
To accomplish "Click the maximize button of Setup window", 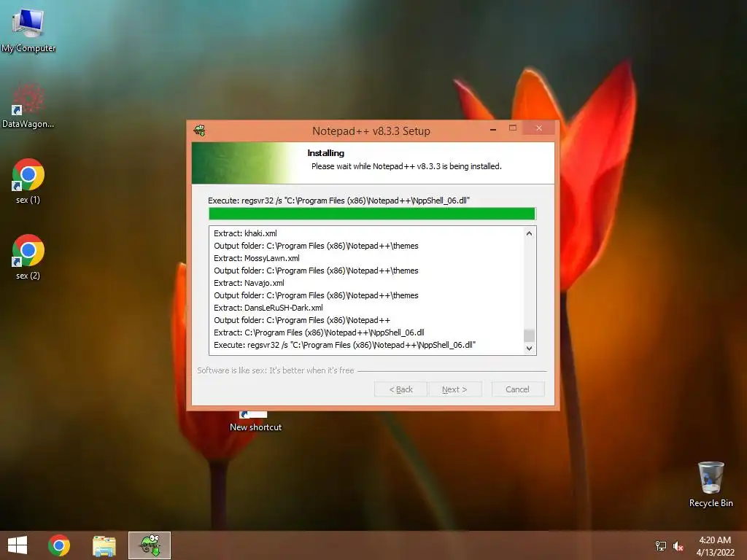I will (513, 128).
